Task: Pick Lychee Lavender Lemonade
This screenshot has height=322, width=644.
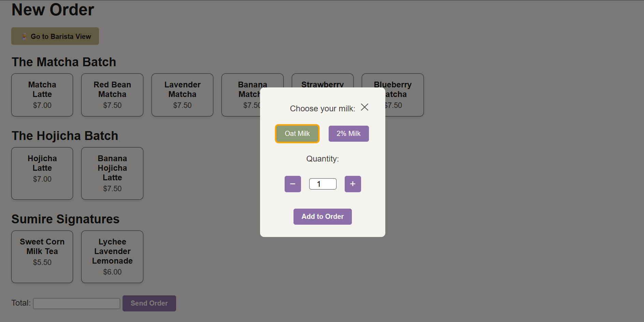Action: (x=112, y=256)
